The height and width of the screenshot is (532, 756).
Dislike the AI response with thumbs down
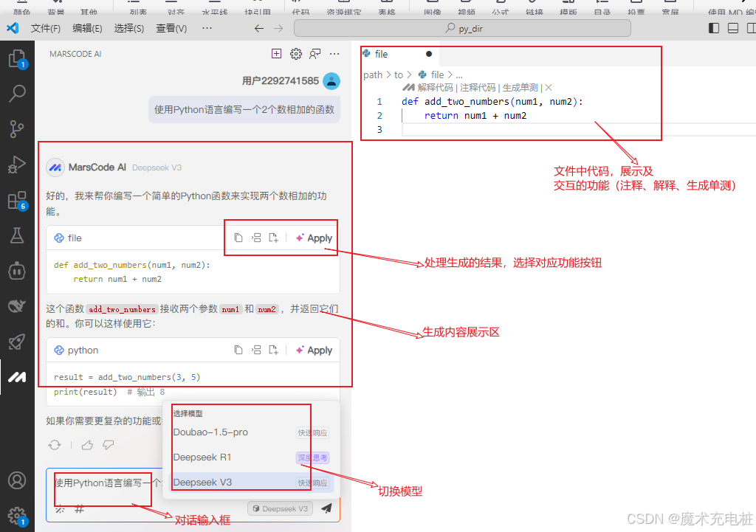[x=108, y=445]
